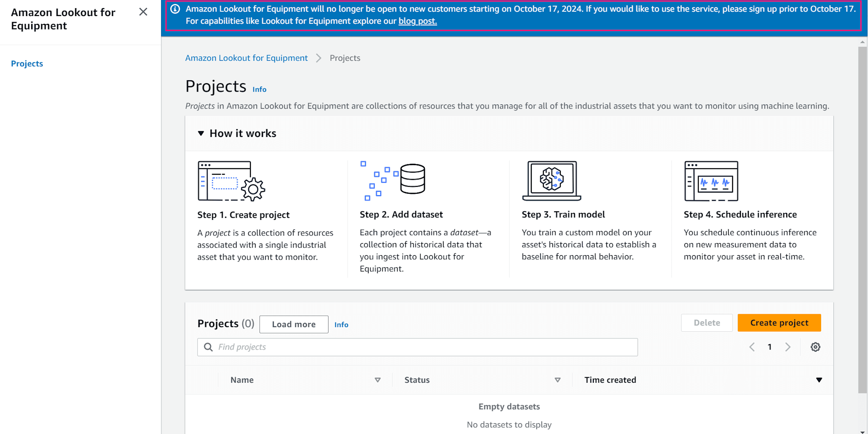
Task: Click the info icon in the blue banner
Action: 175,9
